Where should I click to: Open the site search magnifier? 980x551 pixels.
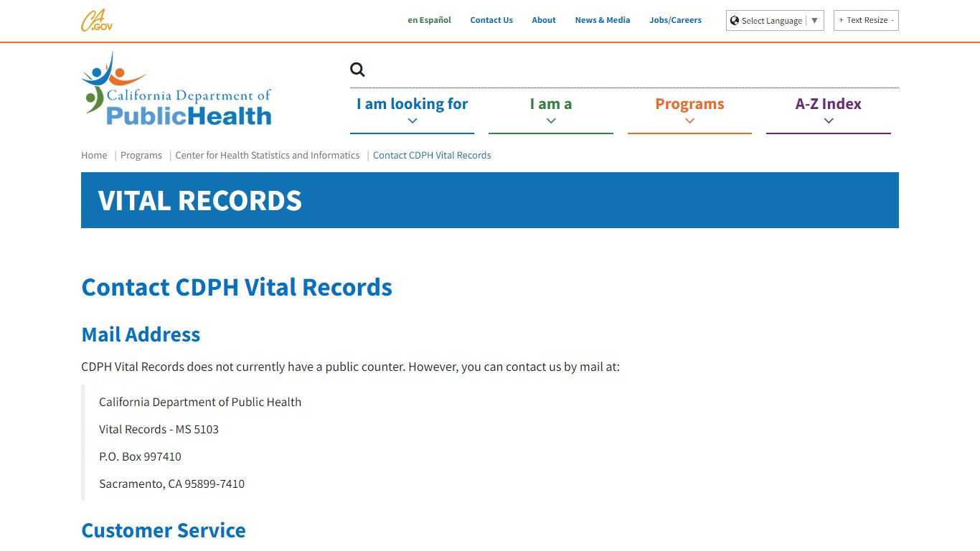click(357, 69)
